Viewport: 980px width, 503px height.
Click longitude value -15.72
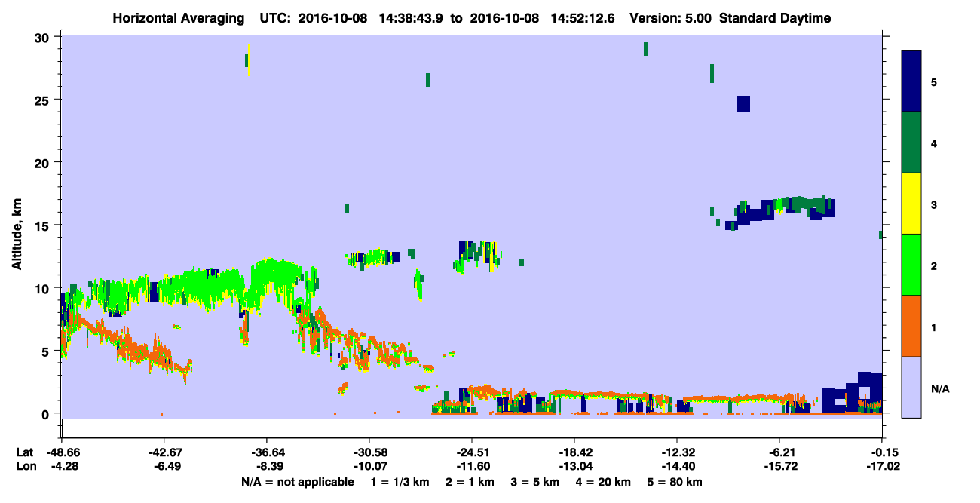[779, 466]
